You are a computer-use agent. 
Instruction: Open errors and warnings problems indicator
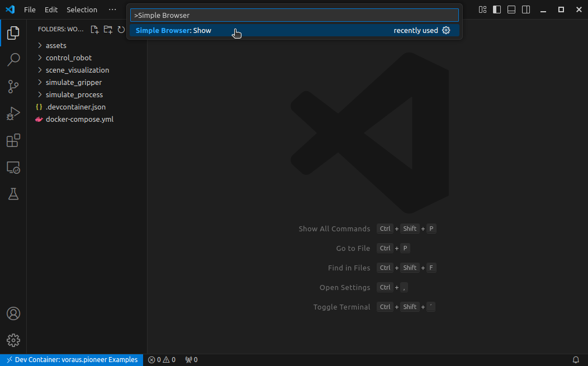[x=162, y=360]
